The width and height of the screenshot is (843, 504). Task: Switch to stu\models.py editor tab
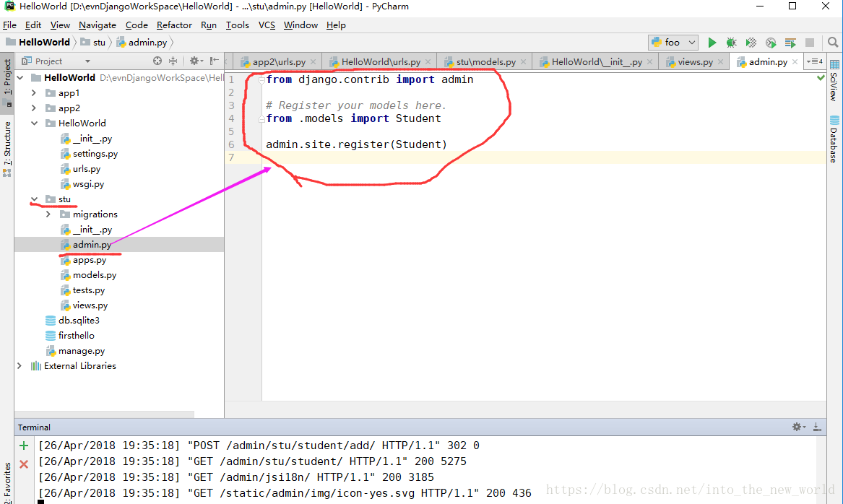[x=485, y=62]
